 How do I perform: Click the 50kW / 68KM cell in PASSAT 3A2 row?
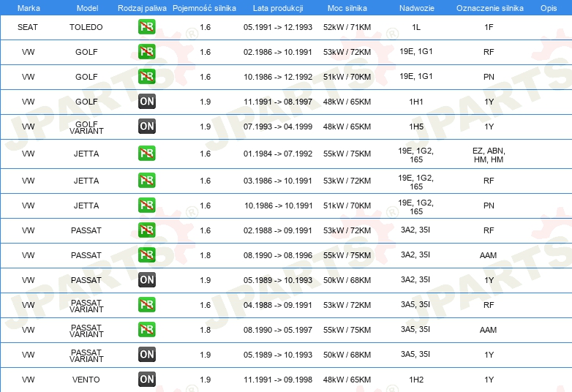pyautogui.click(x=347, y=280)
